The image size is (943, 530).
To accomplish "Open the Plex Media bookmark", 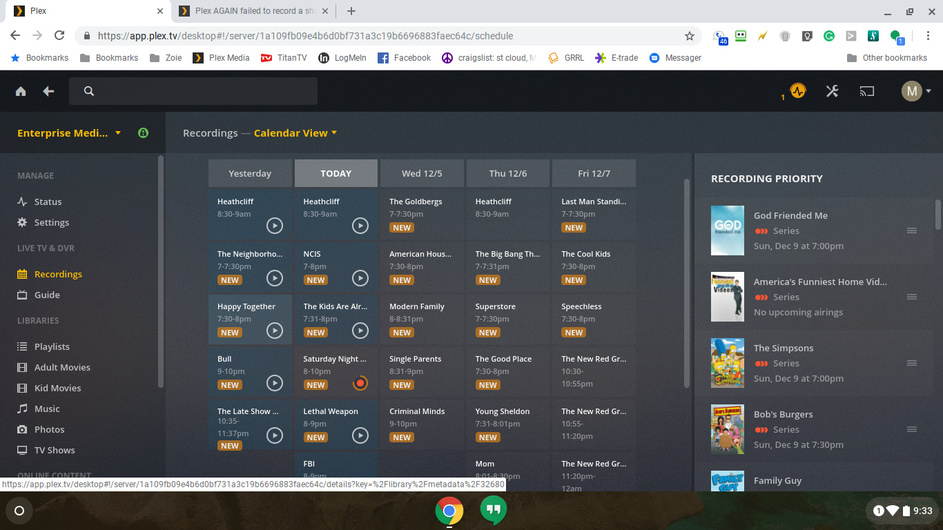I will point(221,58).
